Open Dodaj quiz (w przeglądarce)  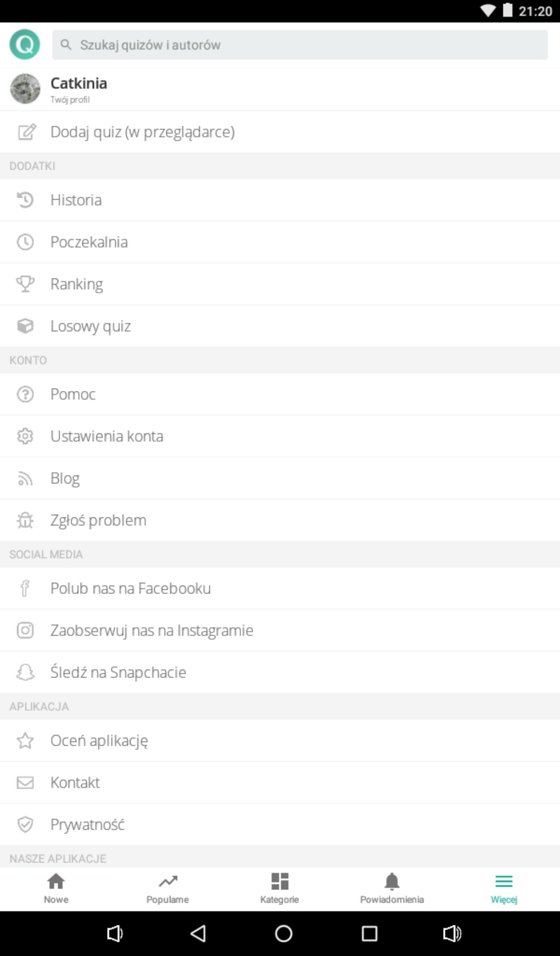click(x=143, y=132)
